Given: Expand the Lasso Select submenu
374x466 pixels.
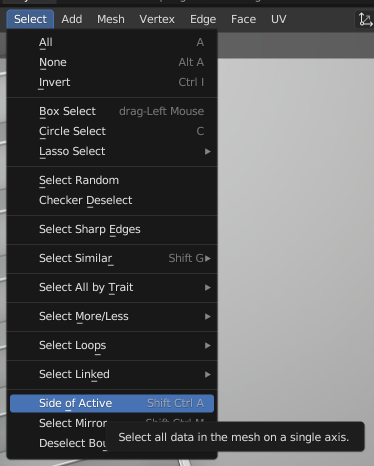Looking at the screenshot, I should coord(112,151).
